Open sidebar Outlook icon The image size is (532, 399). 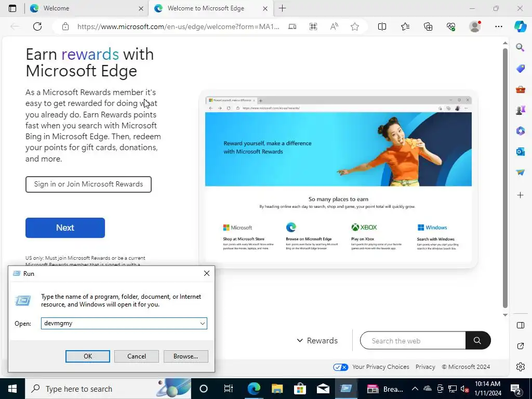pyautogui.click(x=520, y=152)
